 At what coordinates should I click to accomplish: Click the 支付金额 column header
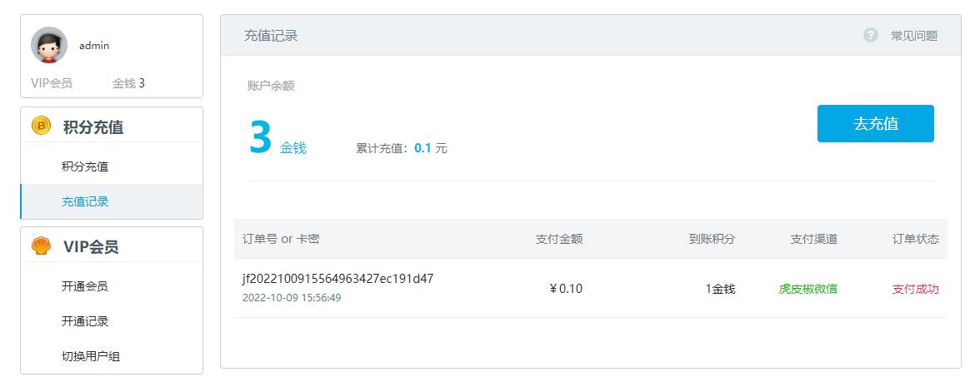pyautogui.click(x=559, y=239)
